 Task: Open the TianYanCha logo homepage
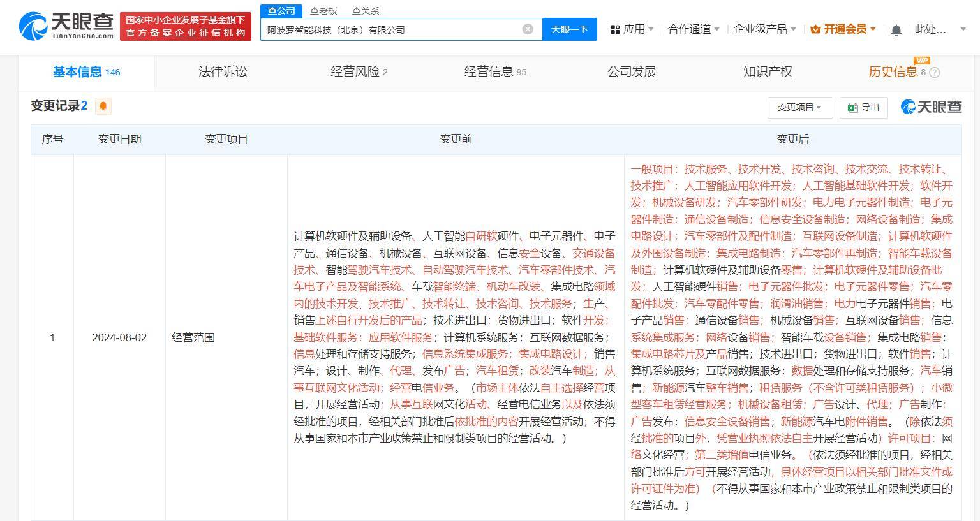66,26
